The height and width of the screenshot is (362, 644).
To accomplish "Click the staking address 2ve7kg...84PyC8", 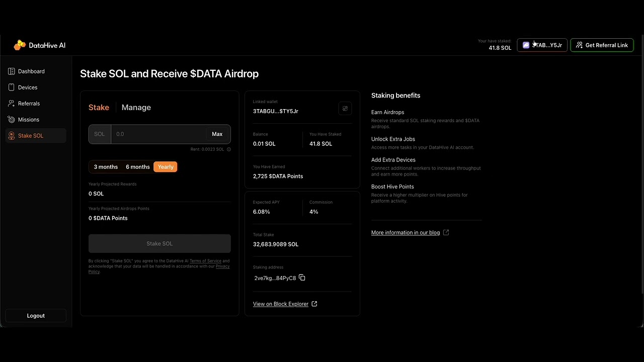I will 275,278.
